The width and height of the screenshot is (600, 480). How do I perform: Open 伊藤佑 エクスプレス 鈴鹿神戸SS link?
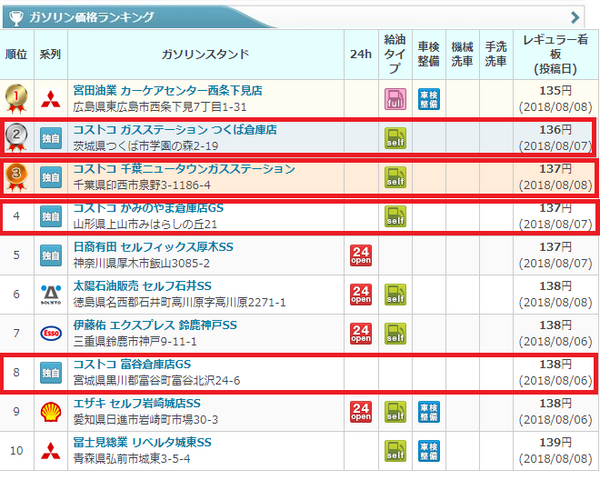(x=155, y=325)
